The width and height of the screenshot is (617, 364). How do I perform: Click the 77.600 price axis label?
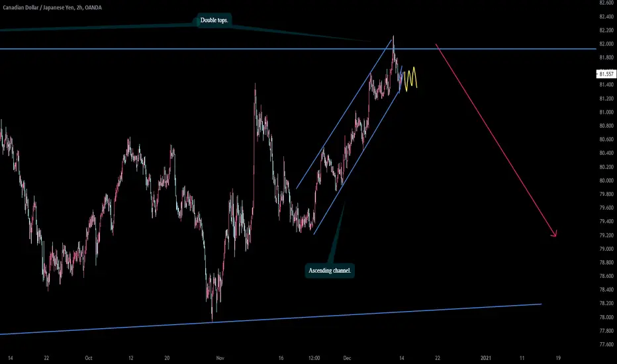[606, 344]
